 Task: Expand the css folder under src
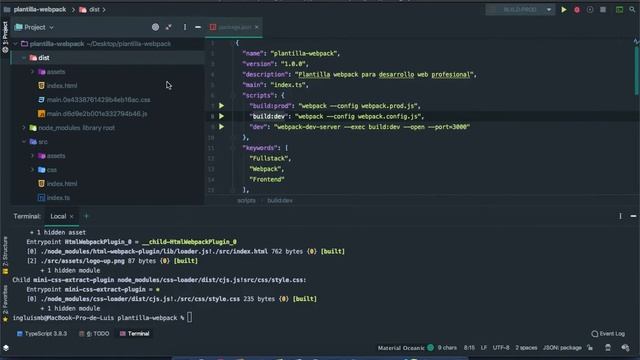[x=32, y=170]
